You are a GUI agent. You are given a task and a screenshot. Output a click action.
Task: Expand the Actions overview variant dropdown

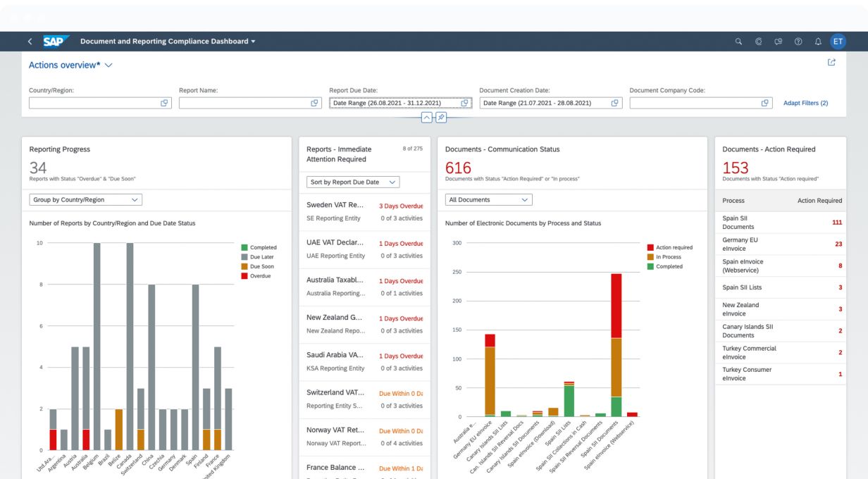click(x=108, y=66)
